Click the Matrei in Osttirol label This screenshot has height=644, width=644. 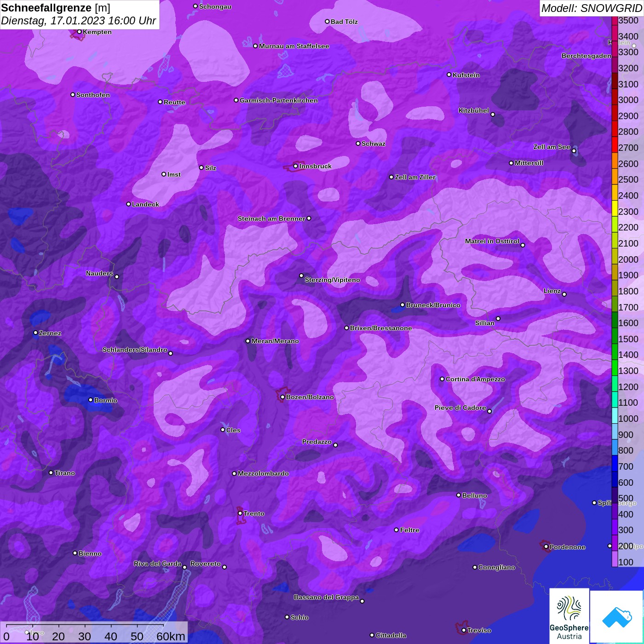pos(492,241)
